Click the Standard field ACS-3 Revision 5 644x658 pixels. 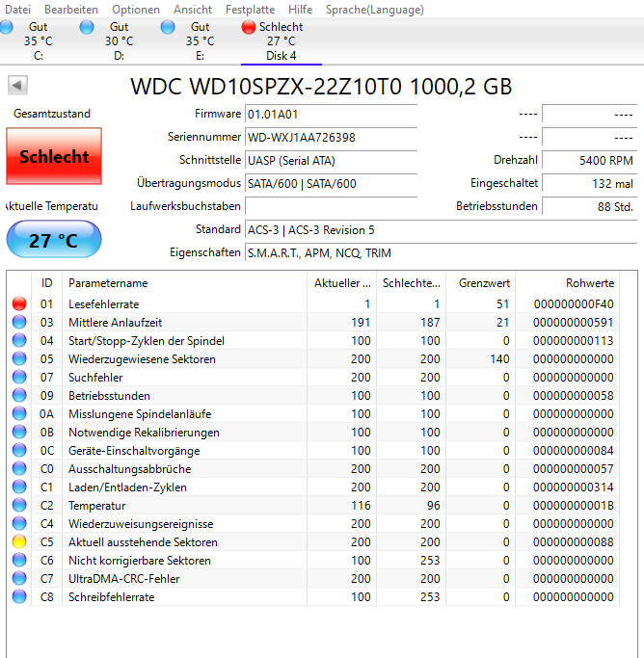point(442,230)
